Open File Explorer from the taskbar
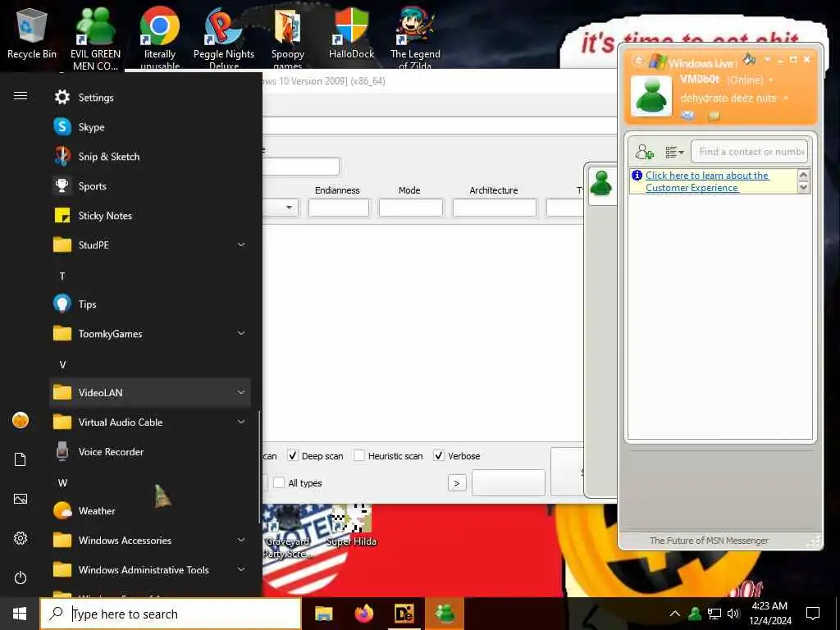 tap(323, 614)
